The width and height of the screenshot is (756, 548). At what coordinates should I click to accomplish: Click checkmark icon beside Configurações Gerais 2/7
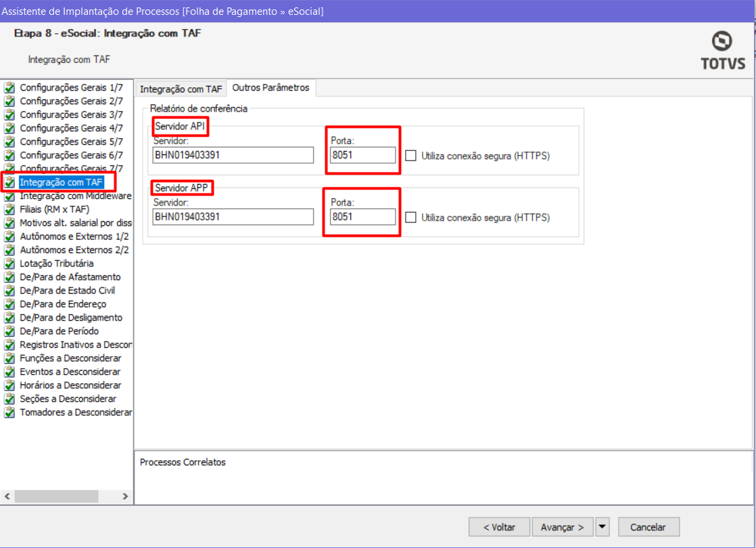click(9, 101)
